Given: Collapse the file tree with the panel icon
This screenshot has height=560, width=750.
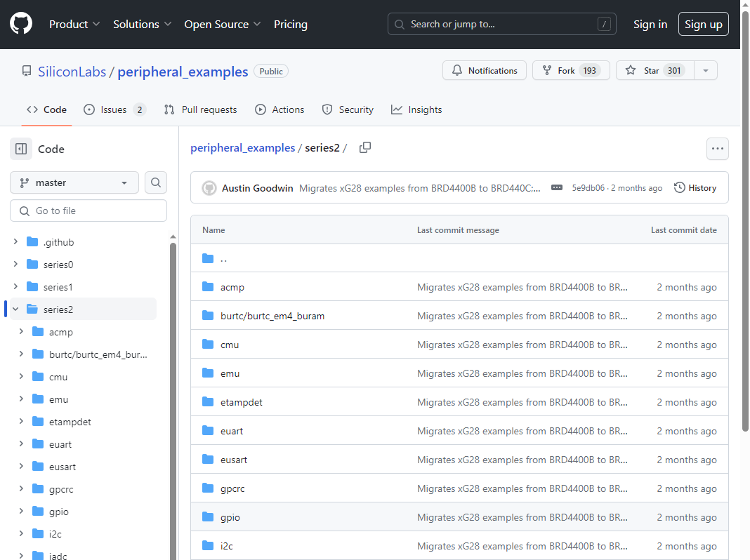Looking at the screenshot, I should 20,148.
